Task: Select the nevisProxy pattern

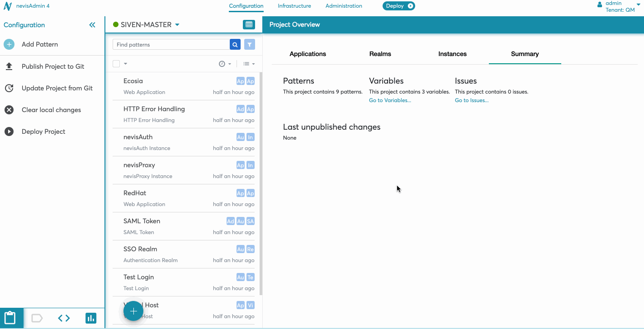Action: 184,170
